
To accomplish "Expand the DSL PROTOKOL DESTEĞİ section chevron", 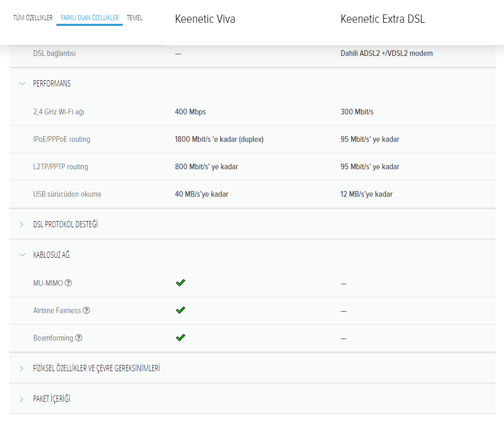I will pos(21,224).
